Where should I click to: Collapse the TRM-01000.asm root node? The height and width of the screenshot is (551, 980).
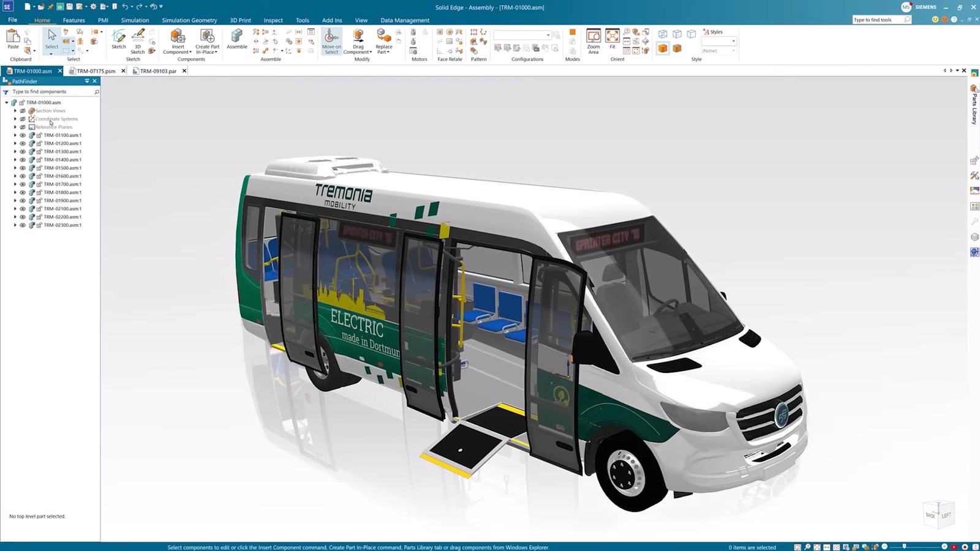[6, 102]
